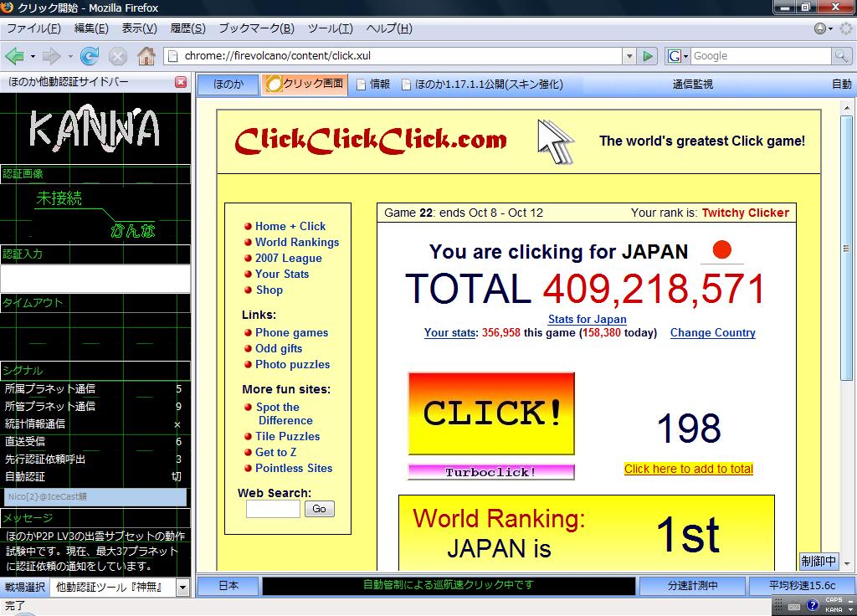Open the 戦場選択 combo box dropdown
Image resolution: width=857 pixels, height=616 pixels.
(x=182, y=588)
